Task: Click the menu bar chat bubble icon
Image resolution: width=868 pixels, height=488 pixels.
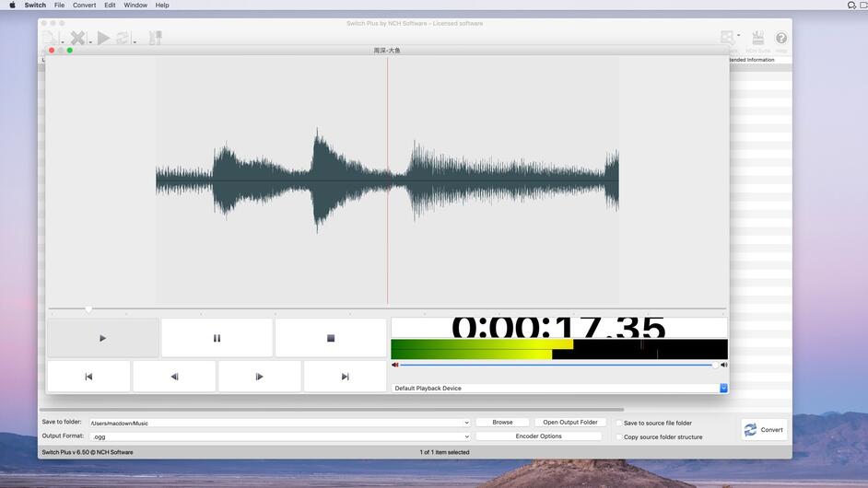Action: tap(851, 5)
